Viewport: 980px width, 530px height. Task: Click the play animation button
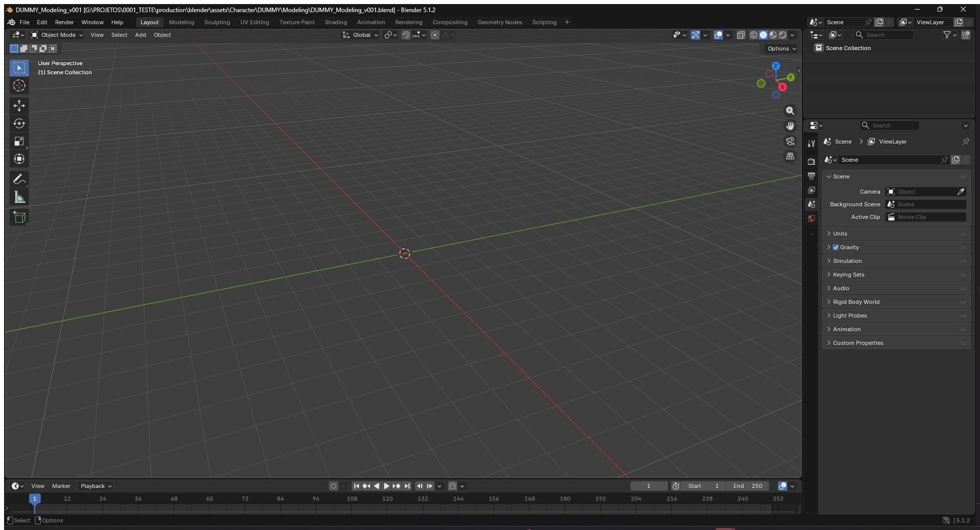pos(386,486)
